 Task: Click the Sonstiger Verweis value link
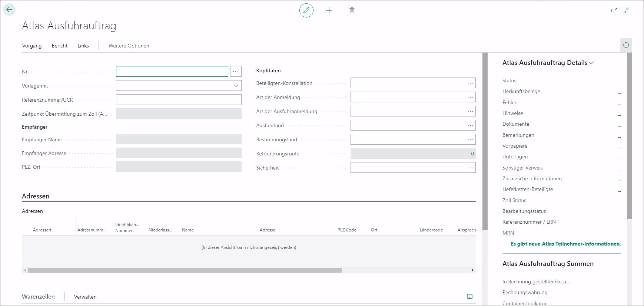click(619, 168)
